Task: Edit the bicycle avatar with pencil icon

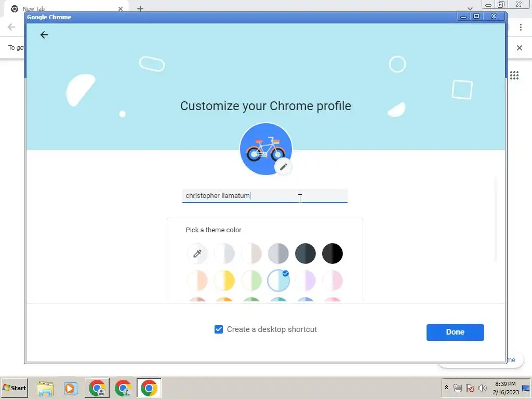Action: pos(283,167)
